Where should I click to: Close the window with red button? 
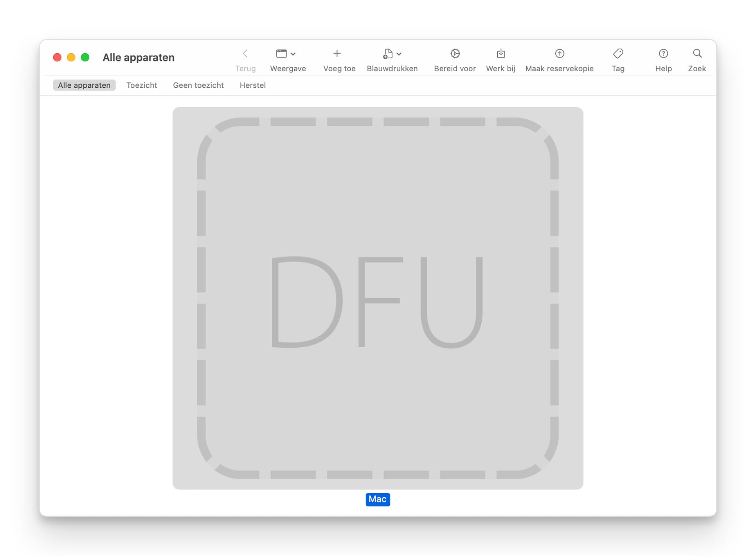(x=57, y=58)
